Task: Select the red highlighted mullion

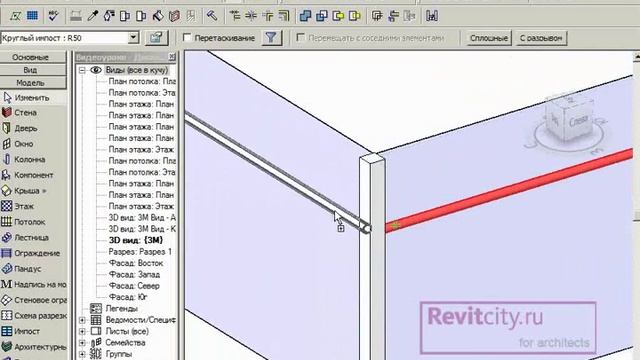Action: point(509,190)
